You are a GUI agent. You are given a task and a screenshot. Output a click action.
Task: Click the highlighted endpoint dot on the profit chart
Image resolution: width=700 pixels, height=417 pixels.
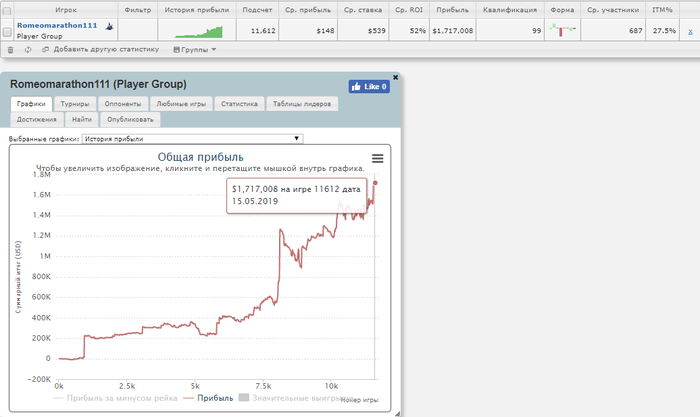[x=375, y=183]
